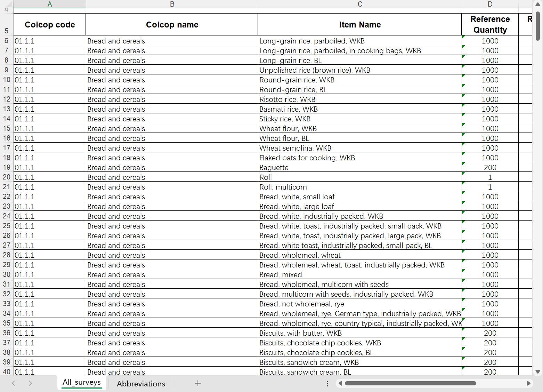The image size is (543, 392).
Task: Click reference quantity 200 in row 38
Action: (490, 352)
